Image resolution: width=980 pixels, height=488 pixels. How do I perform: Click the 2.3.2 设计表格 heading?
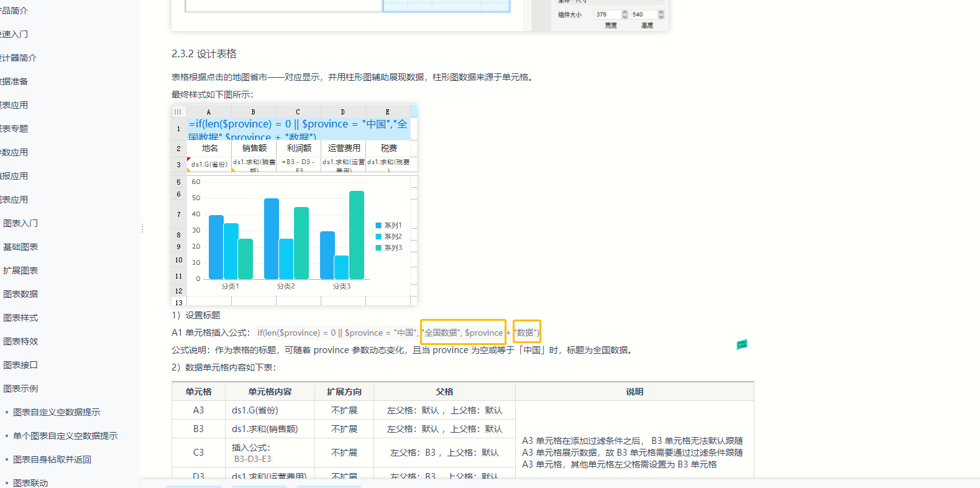click(204, 54)
